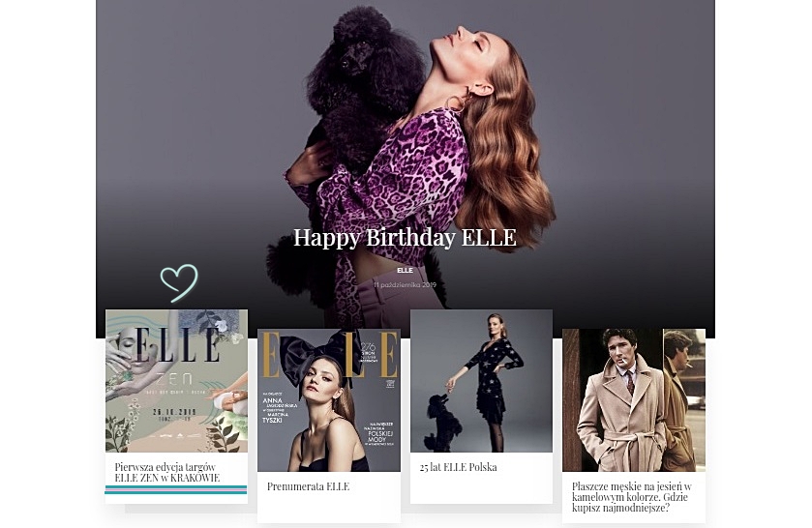
Task: Open thumbnail of woman in star dress
Action: pos(481,381)
